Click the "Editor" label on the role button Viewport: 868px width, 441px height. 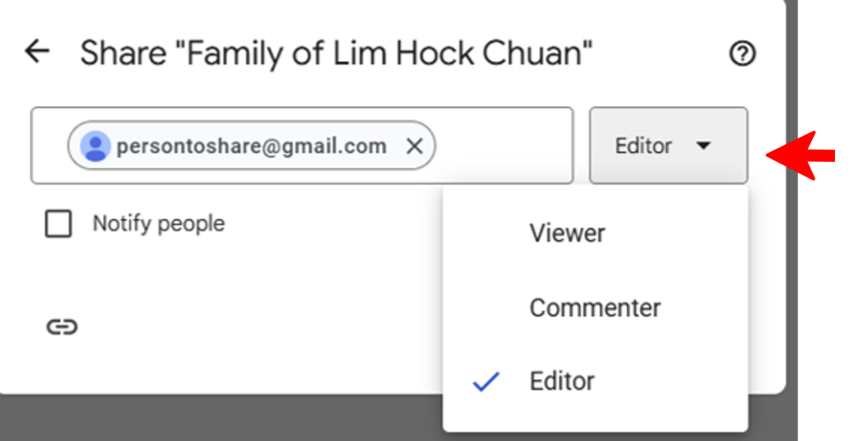[643, 146]
